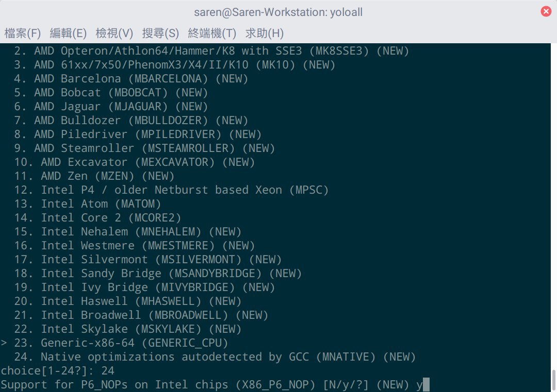Open the 檢視(V) menu
This screenshot has width=557, height=392.
click(114, 33)
